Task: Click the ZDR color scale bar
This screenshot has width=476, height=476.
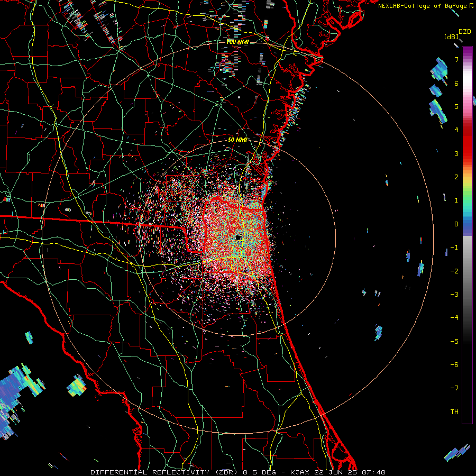Action: (x=467, y=235)
